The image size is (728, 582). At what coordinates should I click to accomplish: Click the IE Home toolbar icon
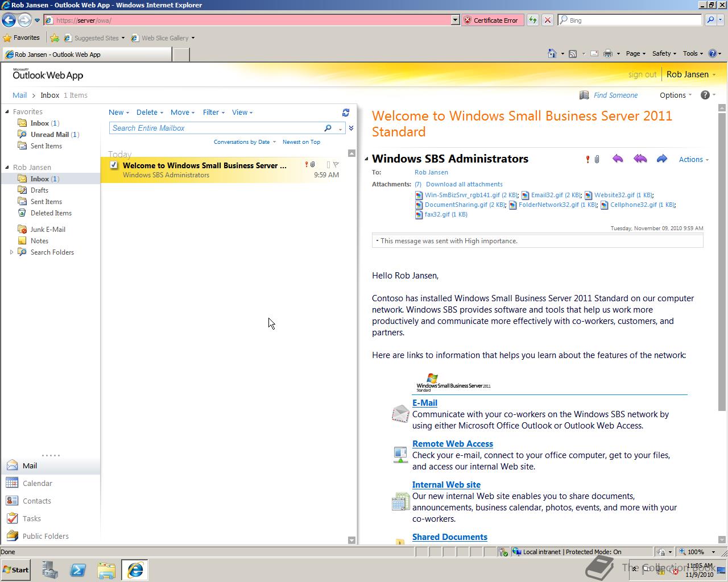coord(552,53)
